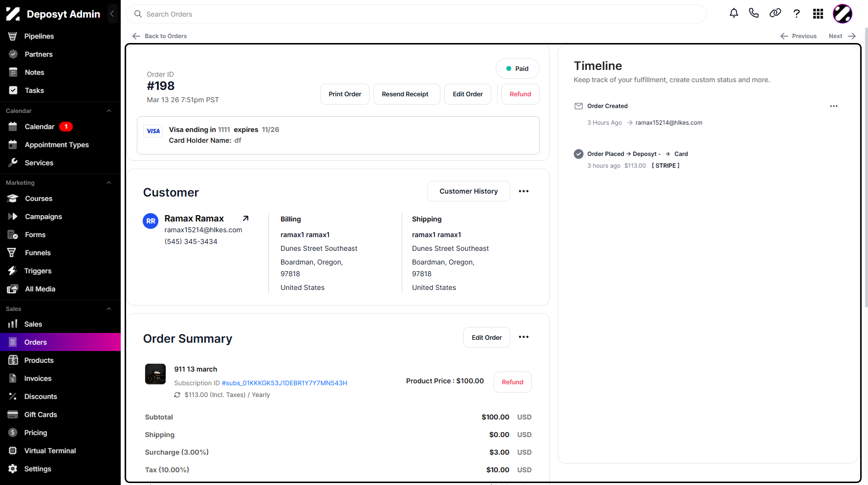Open the help question mark icon

[x=797, y=13]
